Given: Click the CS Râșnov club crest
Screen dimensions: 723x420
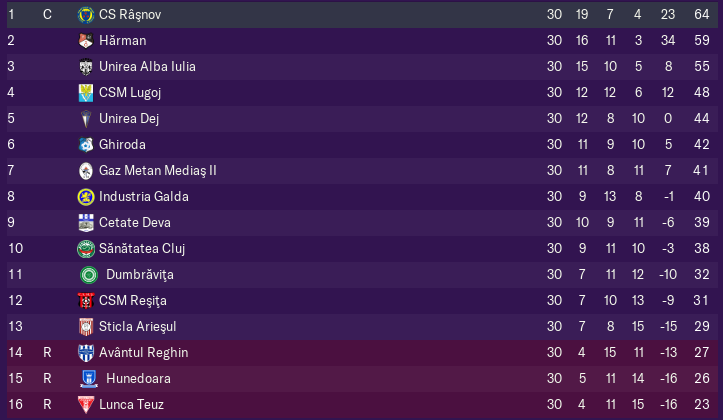Looking at the screenshot, I should pyautogui.click(x=86, y=15).
